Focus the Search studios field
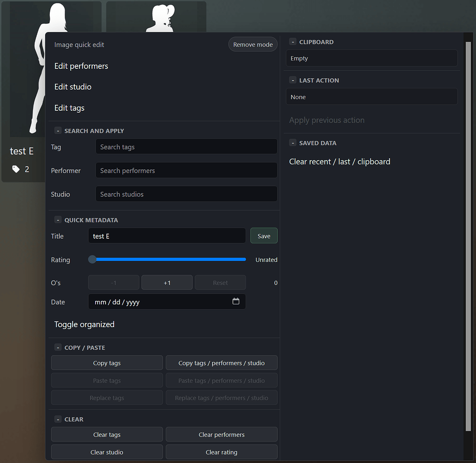476x463 pixels. [x=186, y=194]
